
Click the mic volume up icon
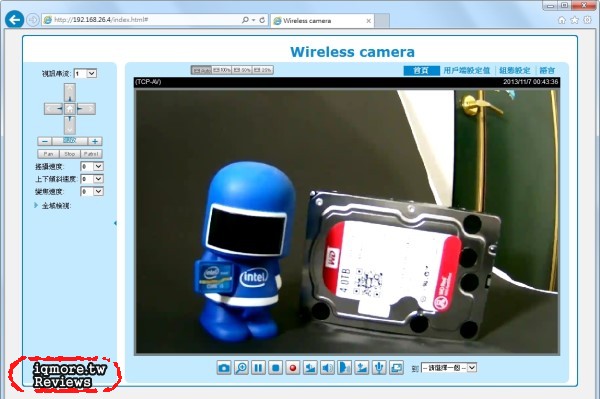(x=362, y=368)
